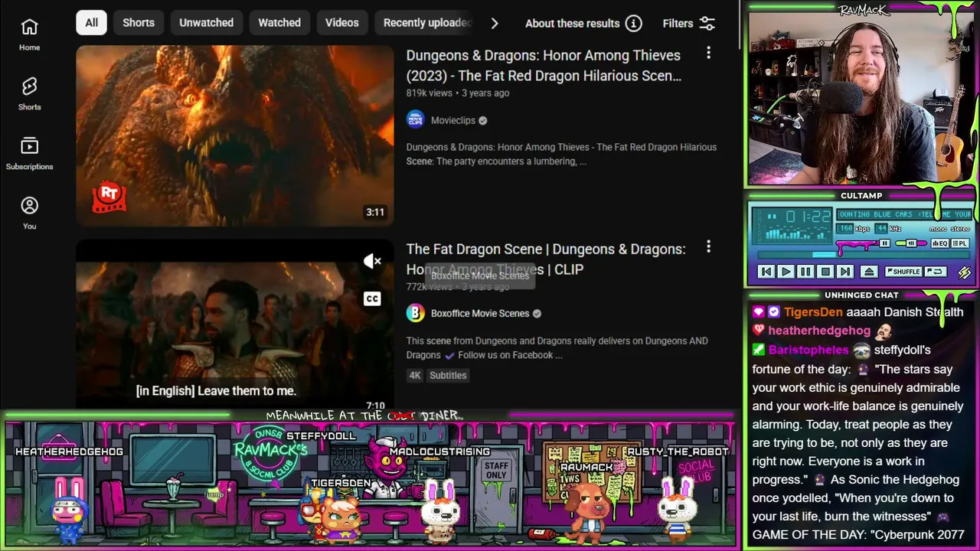The image size is (980, 551).
Task: Click the Filters sliders icon
Action: click(x=707, y=23)
